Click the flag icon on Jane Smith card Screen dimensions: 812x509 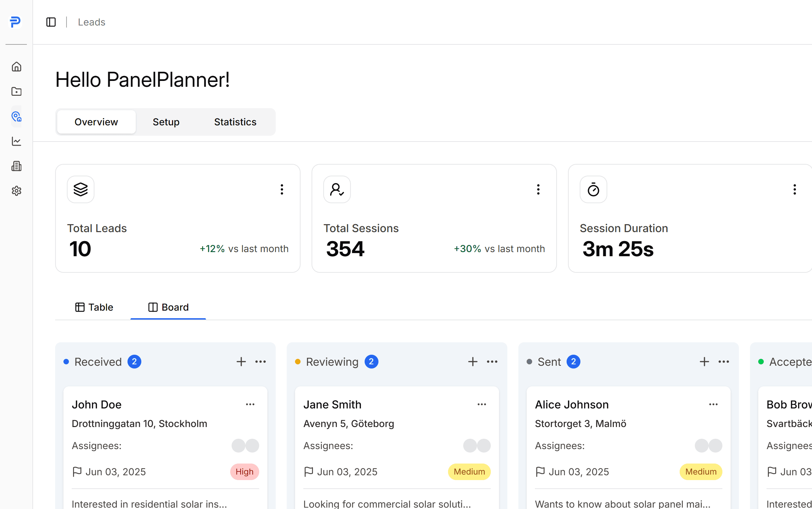pos(309,472)
